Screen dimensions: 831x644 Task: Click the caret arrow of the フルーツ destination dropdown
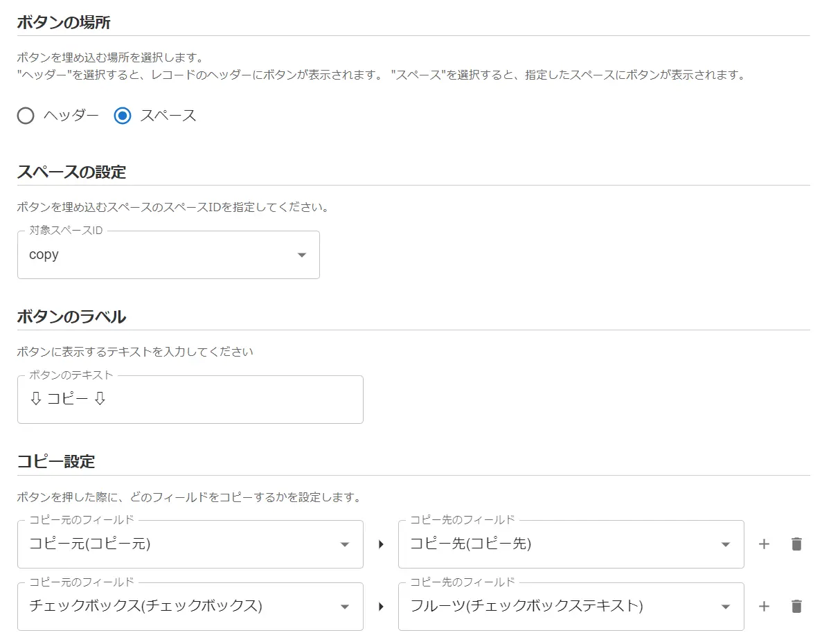pyautogui.click(x=726, y=607)
